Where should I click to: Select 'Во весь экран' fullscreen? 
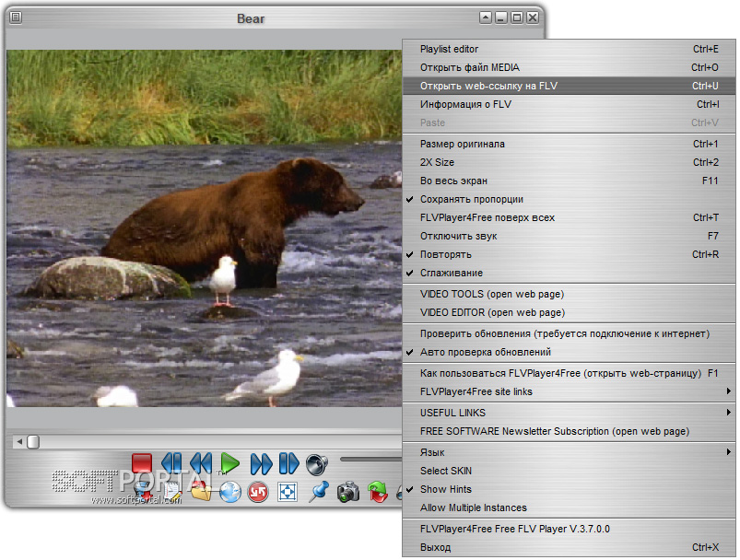[569, 181]
